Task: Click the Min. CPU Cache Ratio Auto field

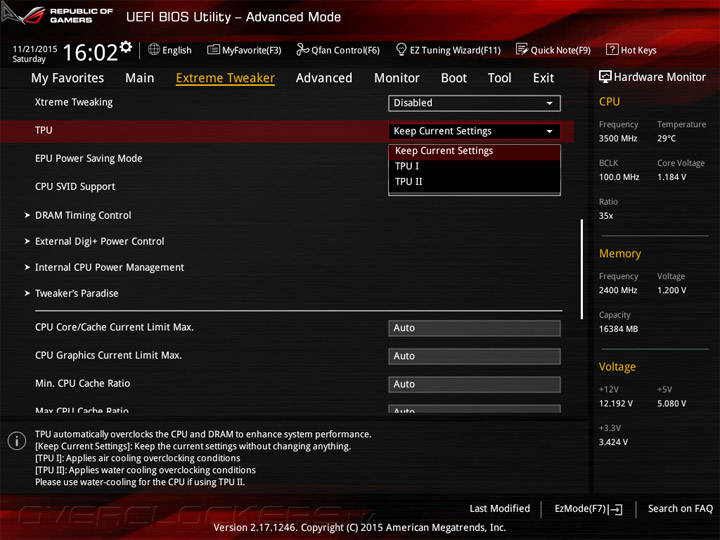Action: point(474,384)
